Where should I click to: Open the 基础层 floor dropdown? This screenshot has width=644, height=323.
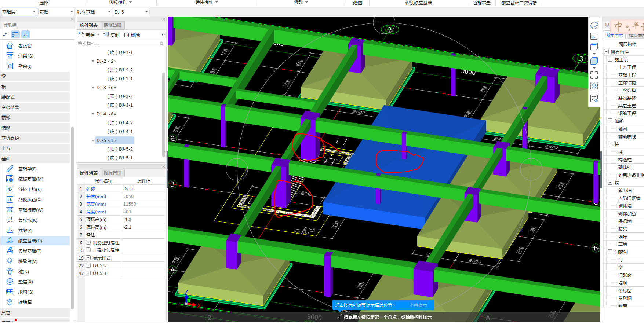pyautogui.click(x=19, y=12)
